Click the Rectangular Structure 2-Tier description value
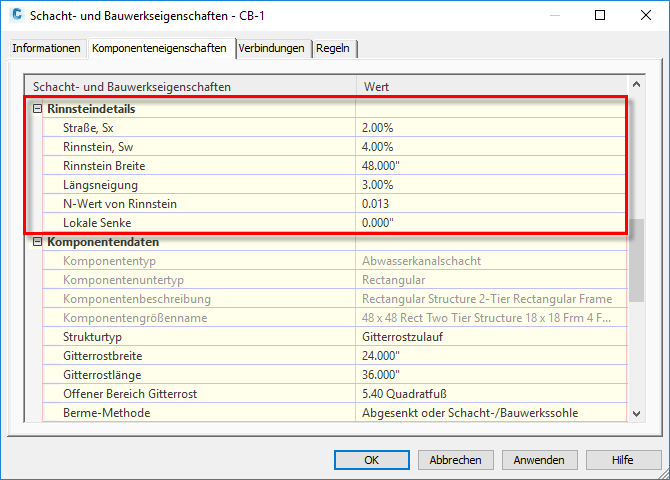The image size is (670, 480). coord(487,299)
